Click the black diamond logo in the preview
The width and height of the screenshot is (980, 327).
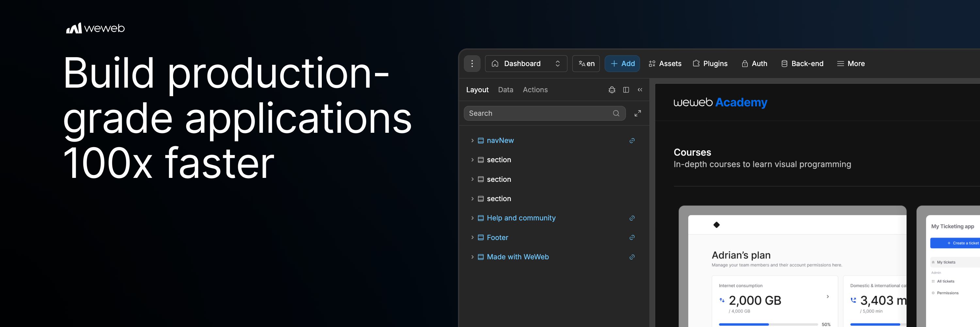click(x=716, y=225)
